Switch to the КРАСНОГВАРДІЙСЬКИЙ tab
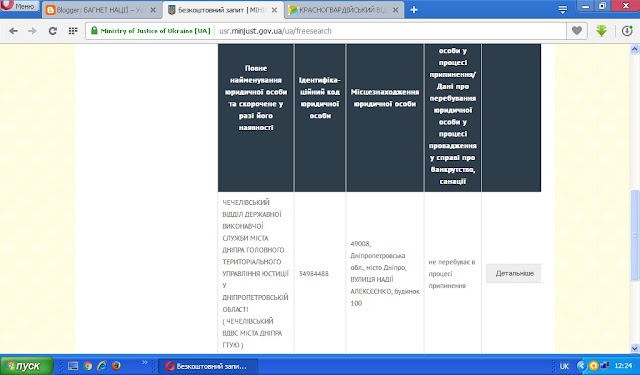This screenshot has width=640, height=375. pos(344,10)
